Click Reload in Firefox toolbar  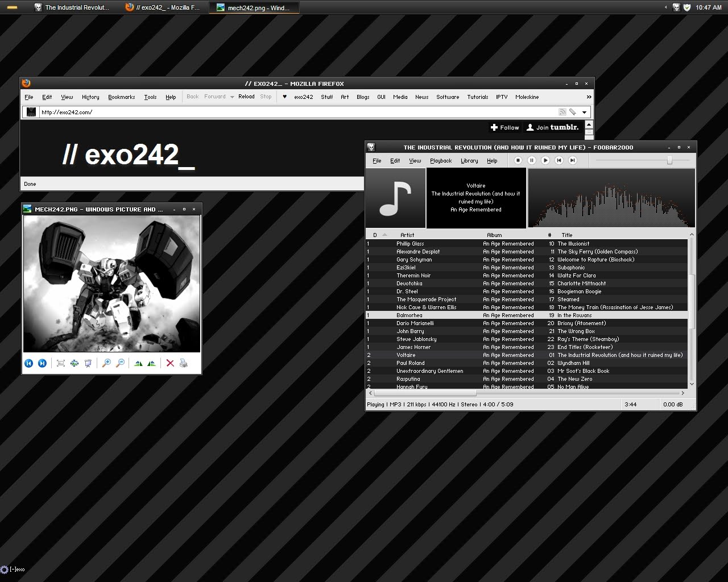(x=246, y=97)
